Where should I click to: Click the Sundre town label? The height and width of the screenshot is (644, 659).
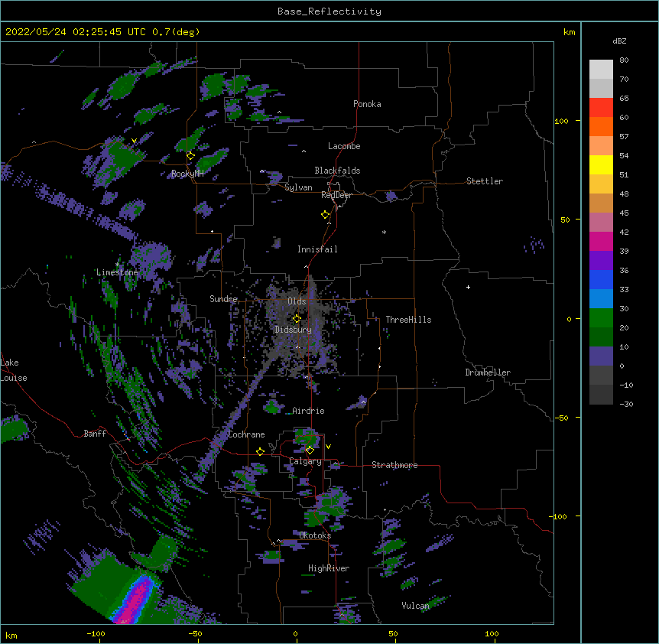tap(223, 299)
